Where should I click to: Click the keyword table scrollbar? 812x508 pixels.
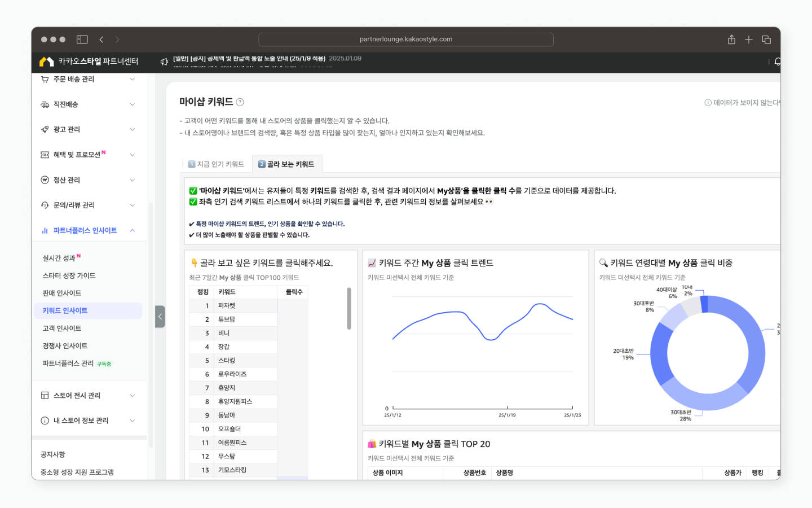(x=349, y=308)
